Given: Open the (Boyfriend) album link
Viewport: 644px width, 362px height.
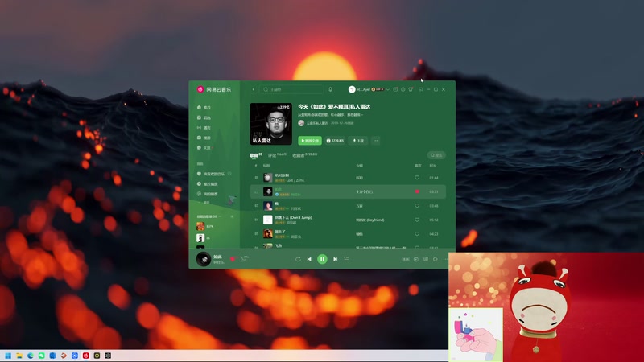Looking at the screenshot, I should (370, 220).
